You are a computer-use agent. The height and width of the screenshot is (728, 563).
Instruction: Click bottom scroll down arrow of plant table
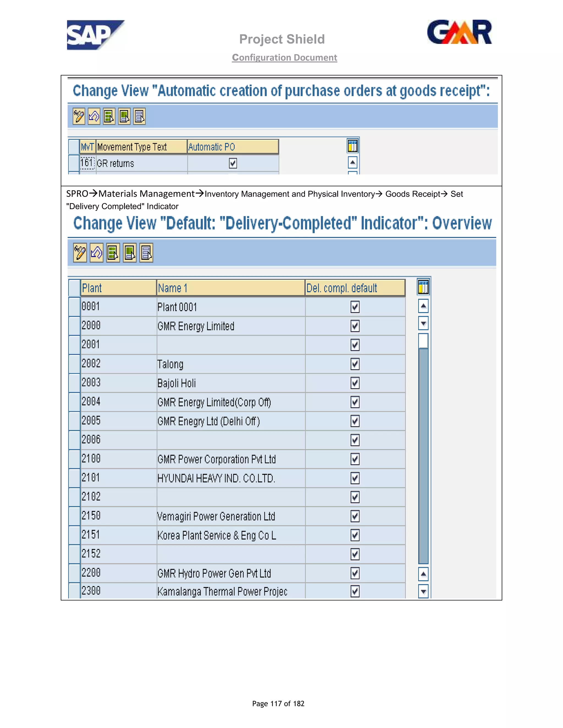click(x=423, y=591)
